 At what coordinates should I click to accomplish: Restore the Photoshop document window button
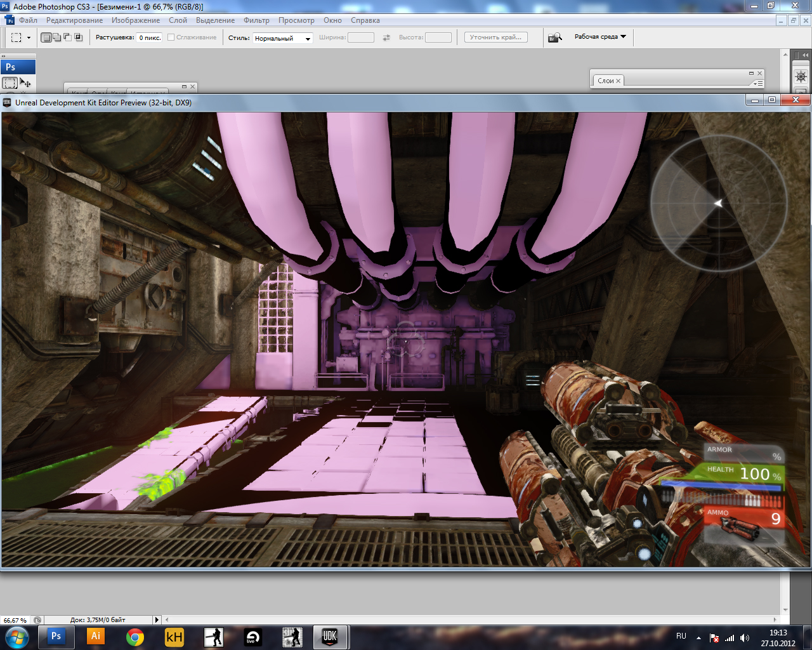[793, 20]
